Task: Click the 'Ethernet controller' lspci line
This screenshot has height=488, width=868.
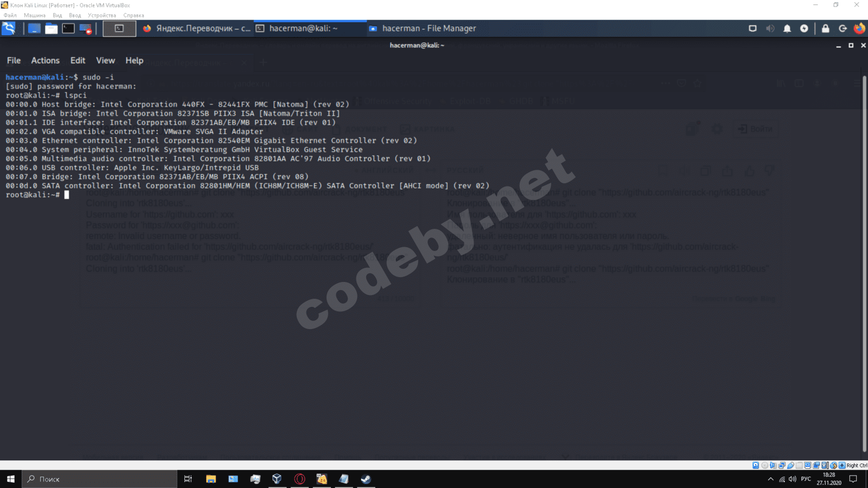Action: point(212,140)
